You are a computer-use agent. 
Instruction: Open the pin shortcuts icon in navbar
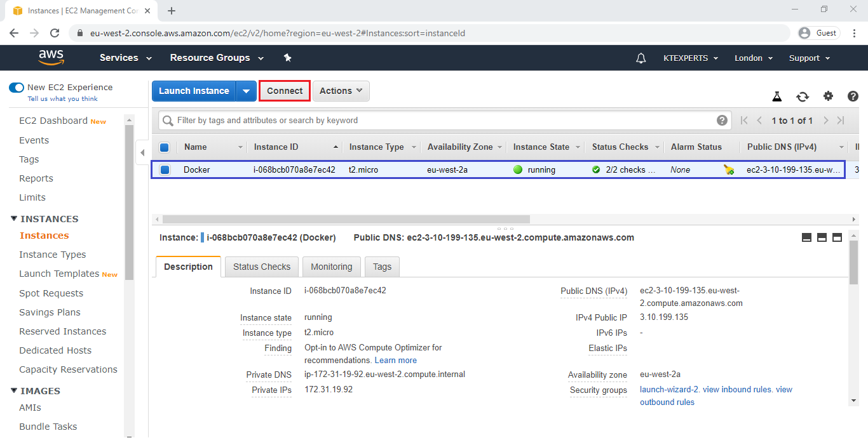point(287,58)
